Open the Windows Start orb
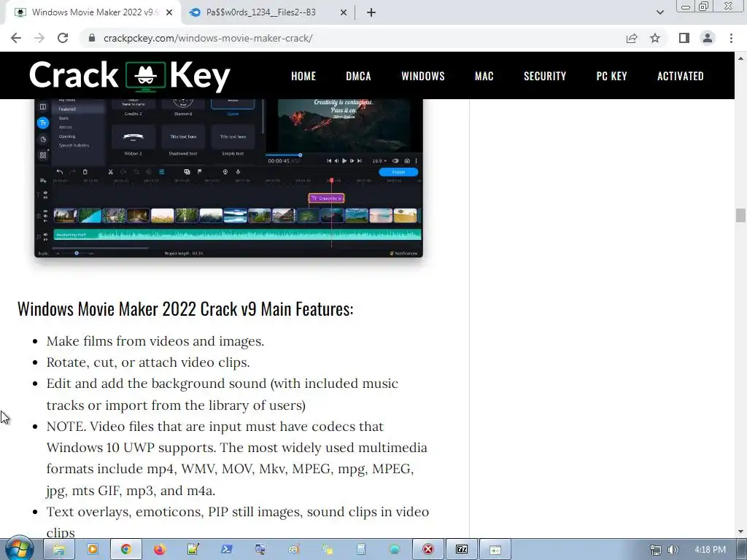 point(20,549)
